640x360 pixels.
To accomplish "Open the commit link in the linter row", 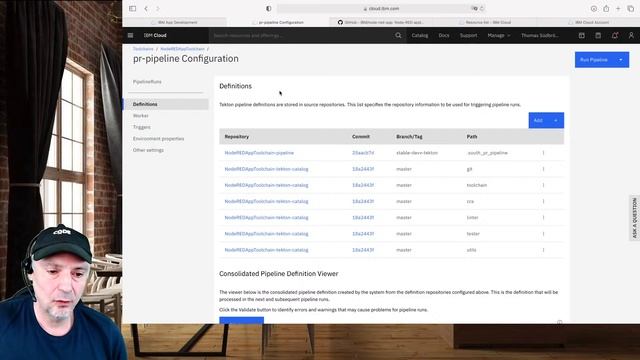I will coord(363,218).
